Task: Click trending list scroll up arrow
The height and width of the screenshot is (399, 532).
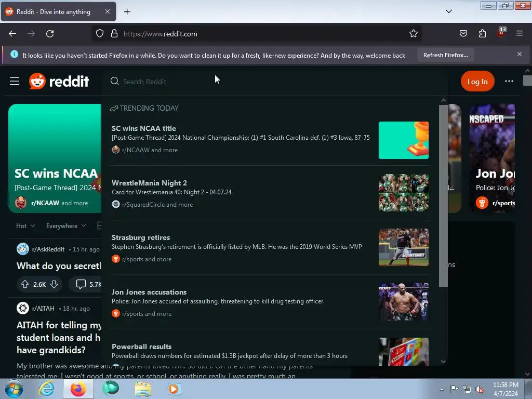Action: pos(443,100)
